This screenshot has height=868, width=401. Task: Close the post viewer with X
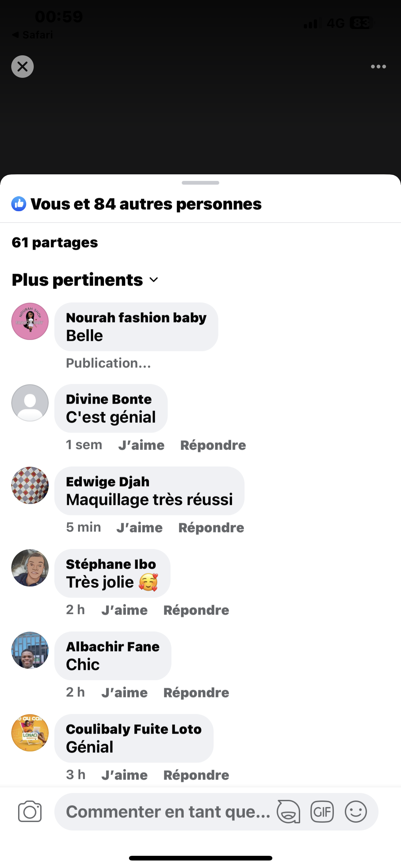click(22, 66)
